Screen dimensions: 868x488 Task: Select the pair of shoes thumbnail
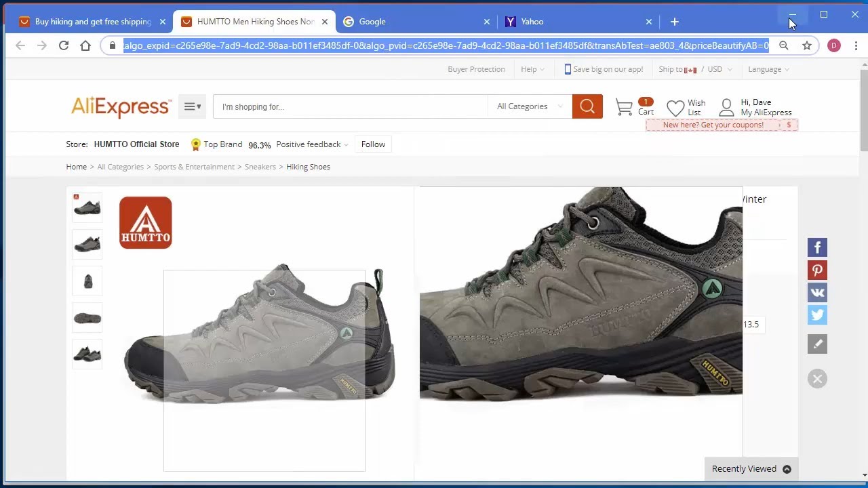pos(87,354)
